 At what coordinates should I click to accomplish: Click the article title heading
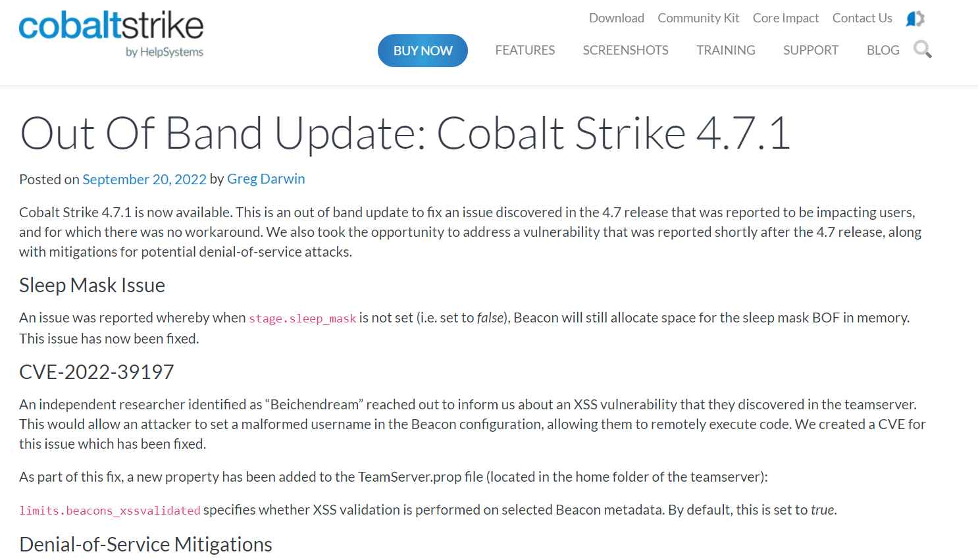click(404, 133)
